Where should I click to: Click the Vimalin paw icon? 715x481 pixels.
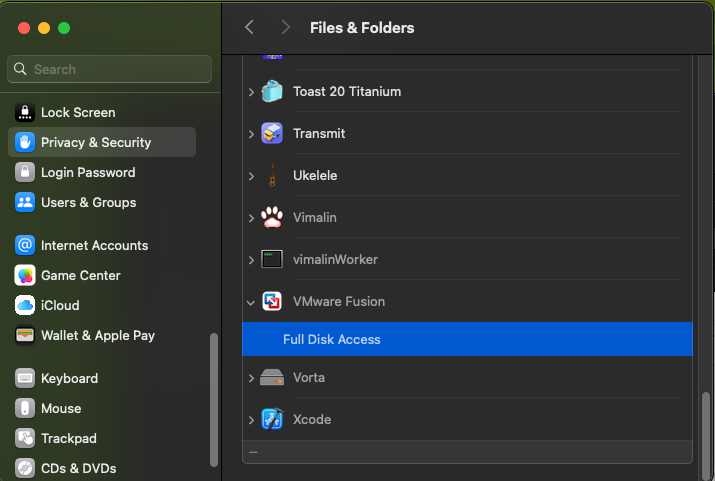click(272, 217)
